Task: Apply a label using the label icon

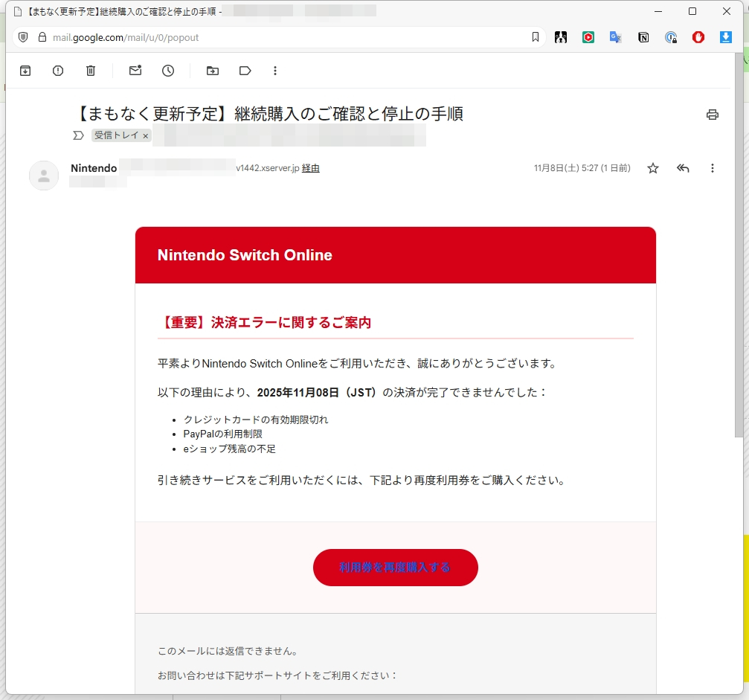Action: 245,70
